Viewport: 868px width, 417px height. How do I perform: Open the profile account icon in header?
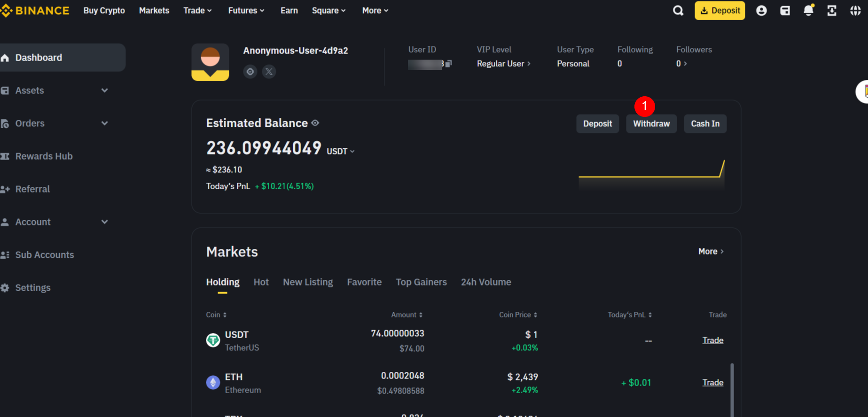tap(761, 10)
